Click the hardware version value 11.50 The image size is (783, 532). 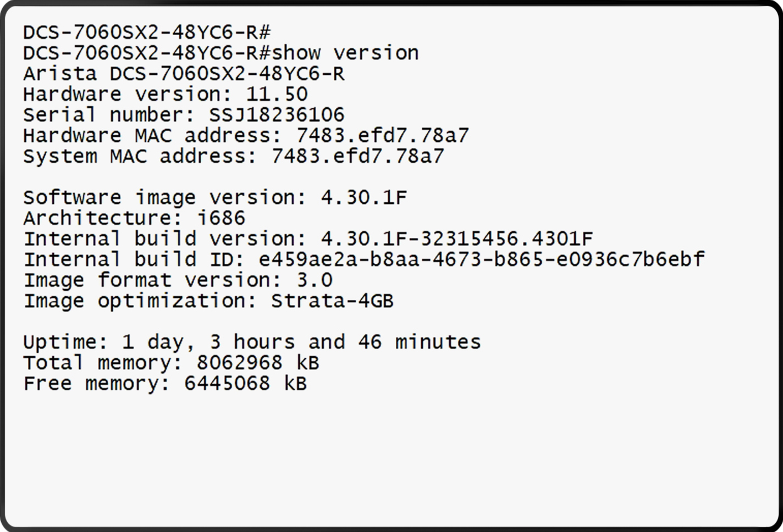click(277, 95)
